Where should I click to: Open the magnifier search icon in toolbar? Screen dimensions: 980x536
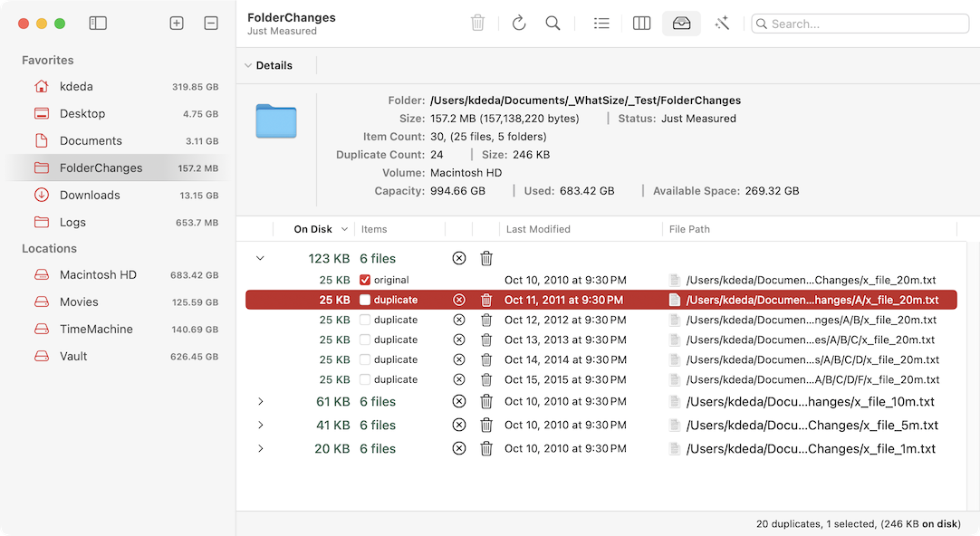point(552,24)
